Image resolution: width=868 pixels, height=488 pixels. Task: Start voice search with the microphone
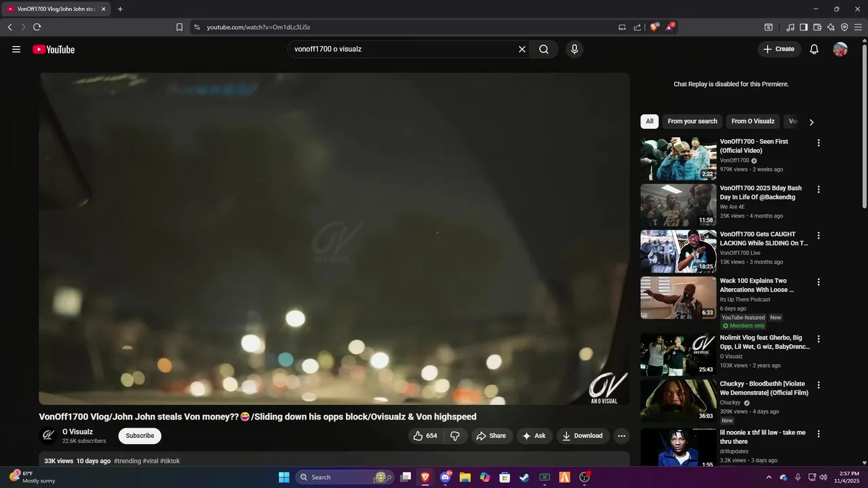tap(574, 49)
